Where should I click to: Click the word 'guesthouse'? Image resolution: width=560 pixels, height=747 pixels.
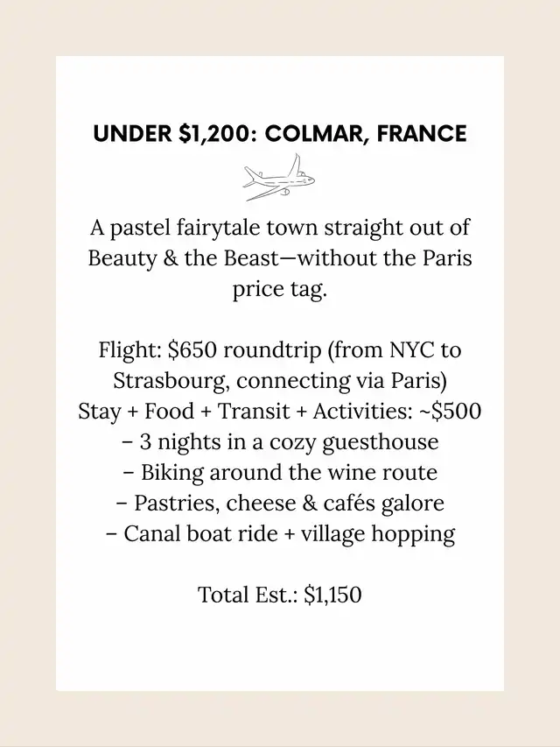(x=380, y=442)
